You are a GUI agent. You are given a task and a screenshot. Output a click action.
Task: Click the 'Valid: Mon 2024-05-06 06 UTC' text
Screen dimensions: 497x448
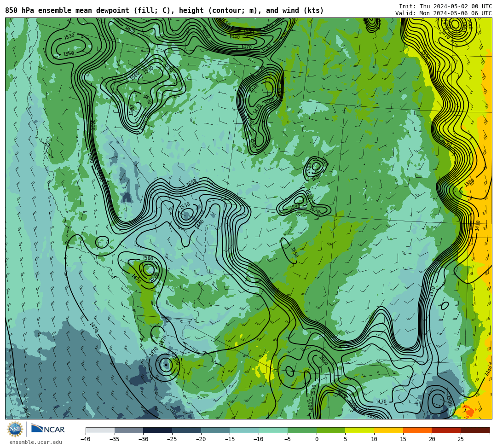(444, 13)
